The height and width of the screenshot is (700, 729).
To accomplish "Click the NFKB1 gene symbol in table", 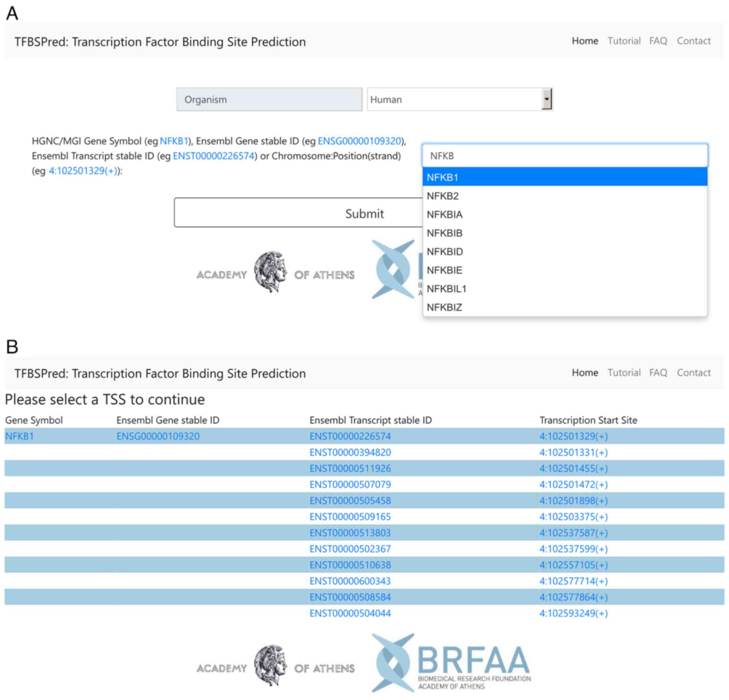I will coord(19,436).
